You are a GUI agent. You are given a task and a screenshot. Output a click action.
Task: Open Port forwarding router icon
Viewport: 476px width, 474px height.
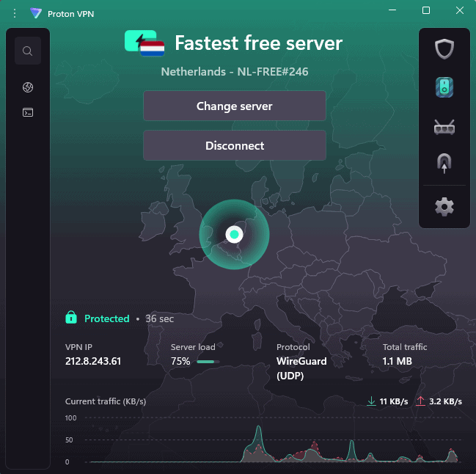coord(444,127)
